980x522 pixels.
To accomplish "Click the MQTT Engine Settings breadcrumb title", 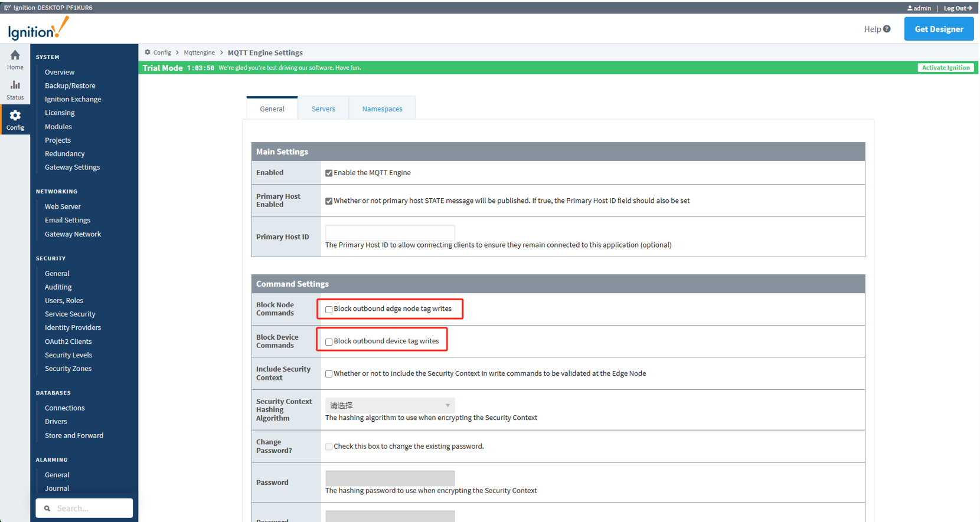I will click(265, 52).
